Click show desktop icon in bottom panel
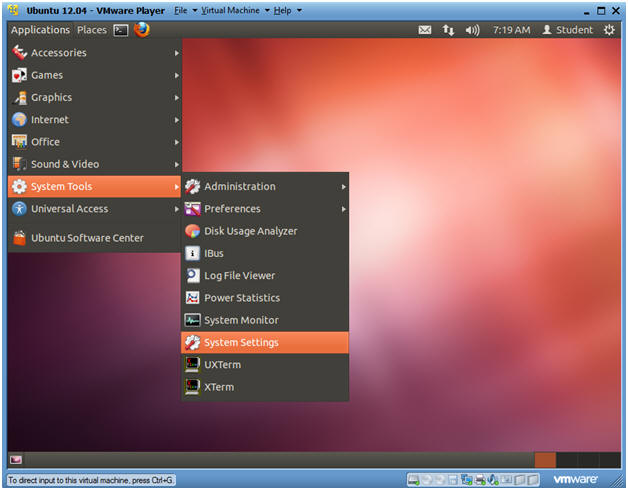The height and width of the screenshot is (490, 628). coord(16,460)
